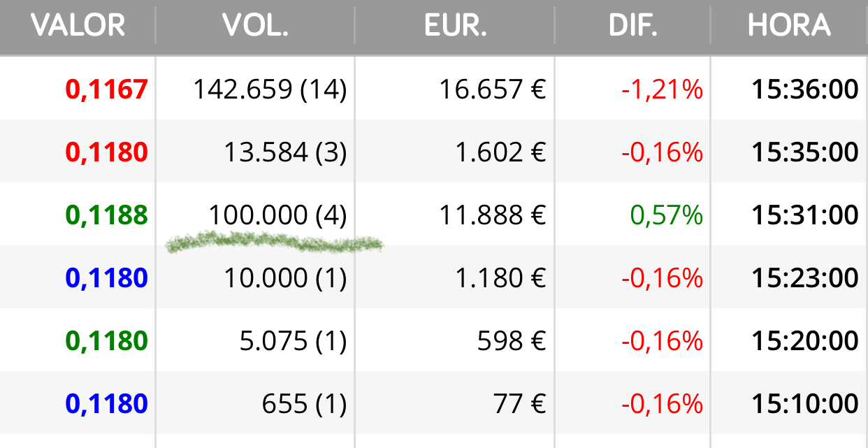Click the DIF. column header
The height and width of the screenshot is (448, 868).
coord(633,26)
